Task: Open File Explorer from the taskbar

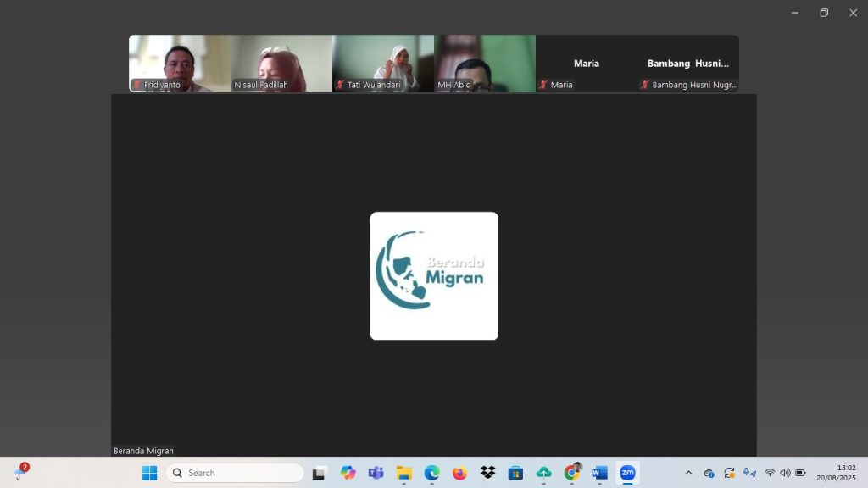Action: coord(403,473)
